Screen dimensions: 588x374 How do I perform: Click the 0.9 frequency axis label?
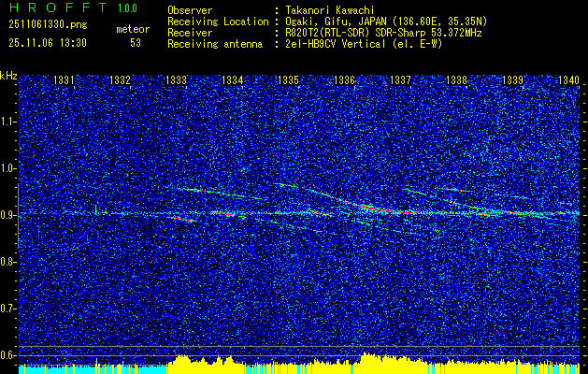point(7,215)
